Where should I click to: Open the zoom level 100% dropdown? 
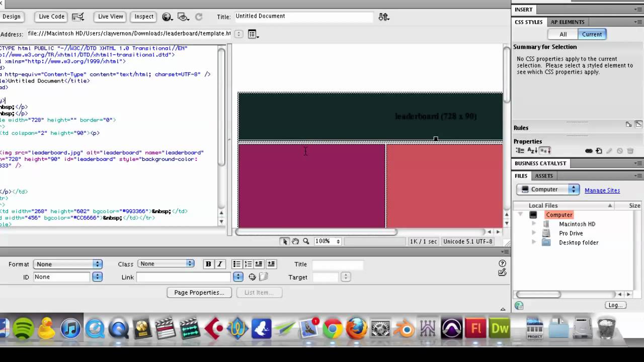click(x=328, y=241)
